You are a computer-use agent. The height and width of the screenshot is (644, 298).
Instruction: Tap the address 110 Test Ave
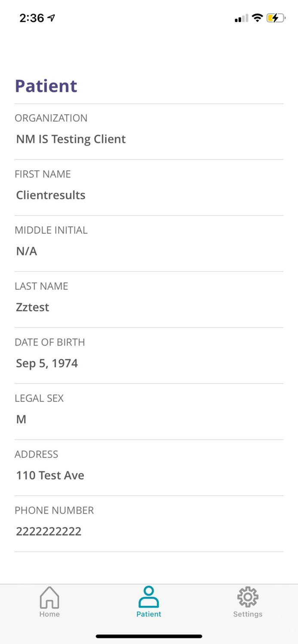[x=49, y=475]
